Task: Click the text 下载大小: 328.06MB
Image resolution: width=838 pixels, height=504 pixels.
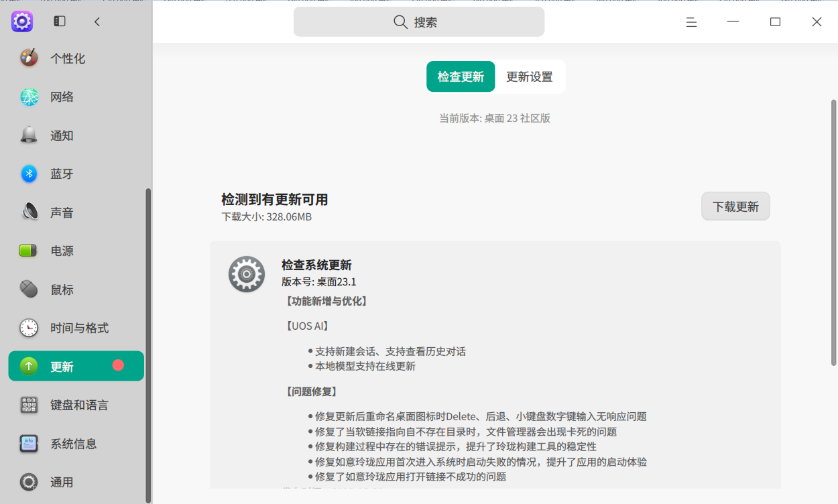Action: (267, 217)
